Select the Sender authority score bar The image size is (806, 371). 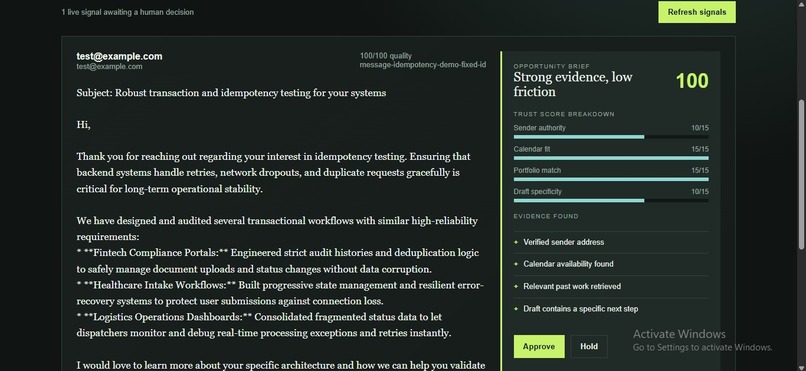(611, 137)
